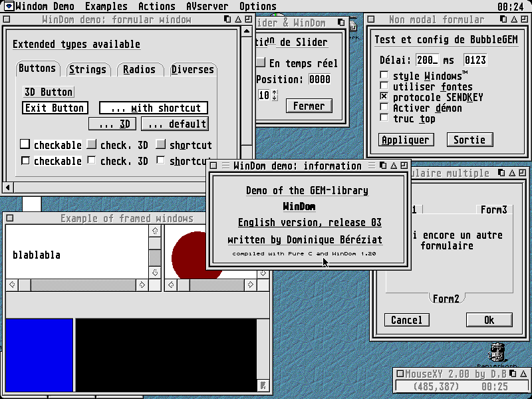This screenshot has width=532, height=399.
Task: Click the up scroll arrow in formular window
Action: [x=246, y=33]
